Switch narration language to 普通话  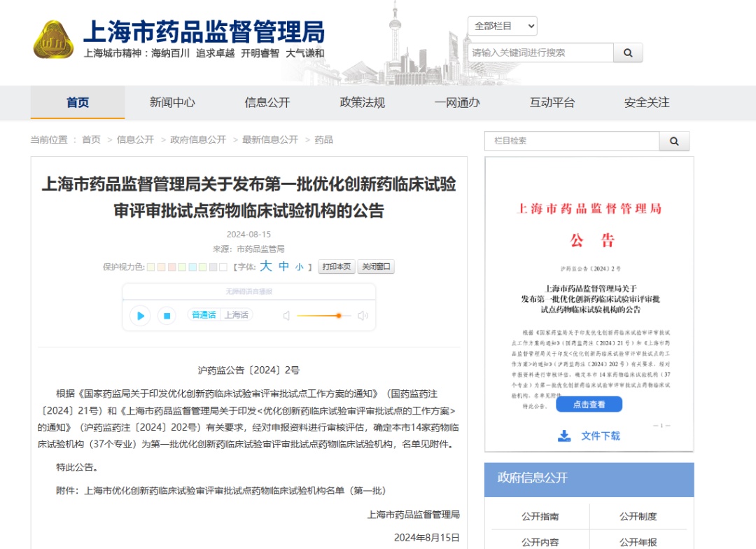tap(204, 315)
